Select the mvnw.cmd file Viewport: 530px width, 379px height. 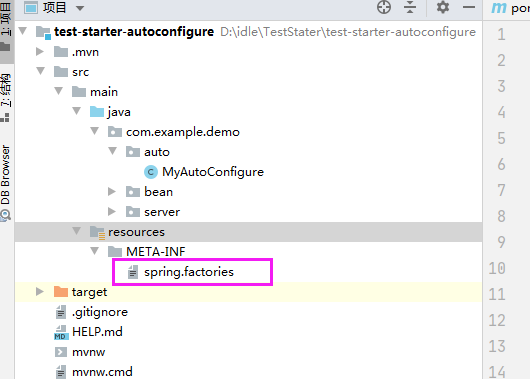102,372
